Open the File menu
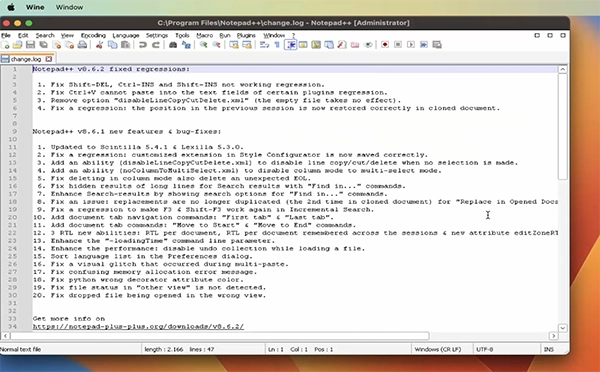The height and width of the screenshot is (372, 600). tap(6, 36)
